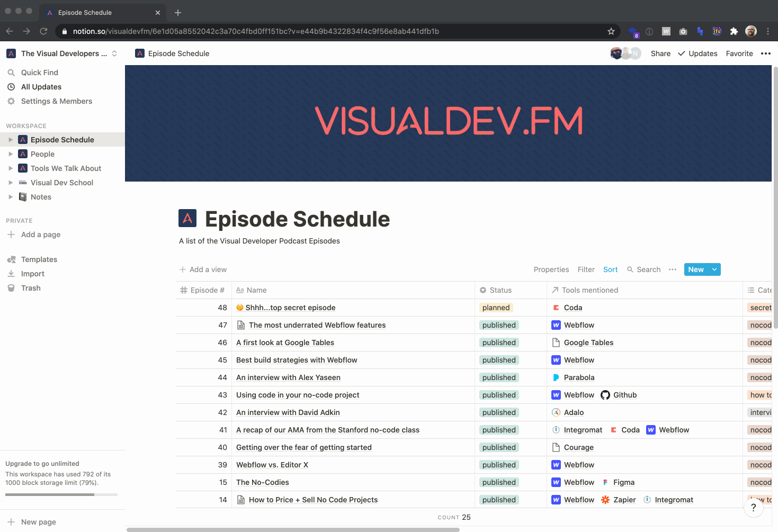Click the Zapier tag in row 14
778x532 pixels.
(619, 500)
